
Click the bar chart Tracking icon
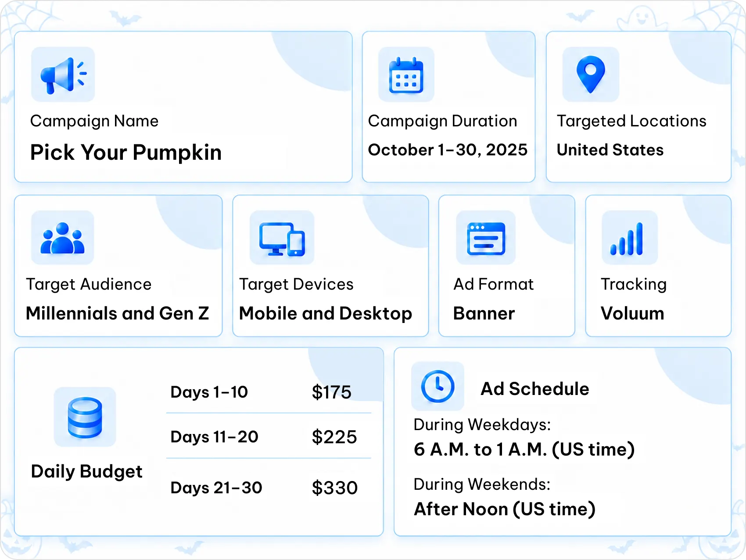[630, 238]
